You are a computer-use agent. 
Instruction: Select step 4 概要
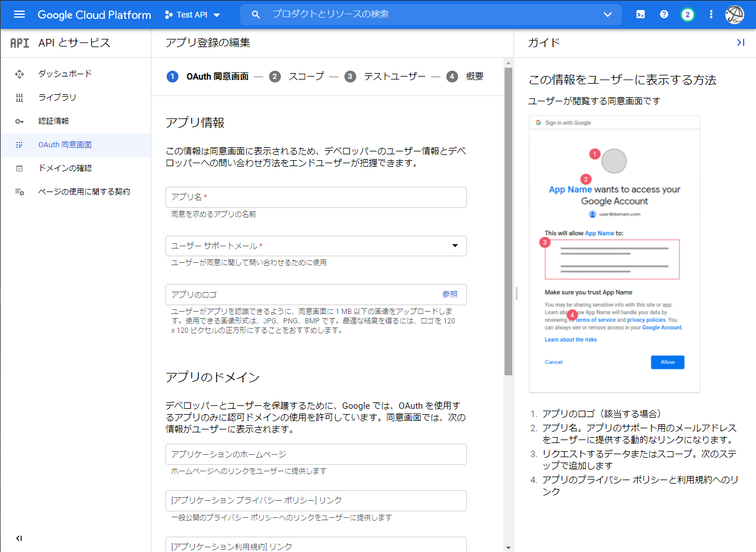(x=465, y=77)
